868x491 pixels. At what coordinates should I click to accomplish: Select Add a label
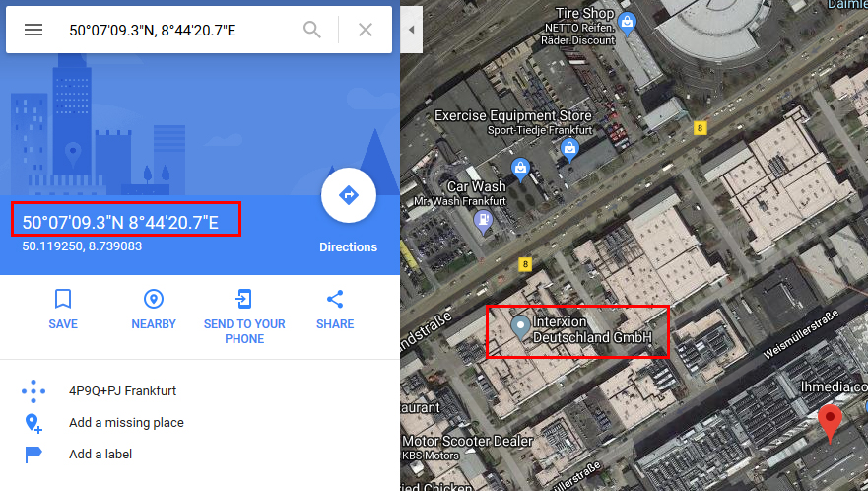pyautogui.click(x=100, y=454)
